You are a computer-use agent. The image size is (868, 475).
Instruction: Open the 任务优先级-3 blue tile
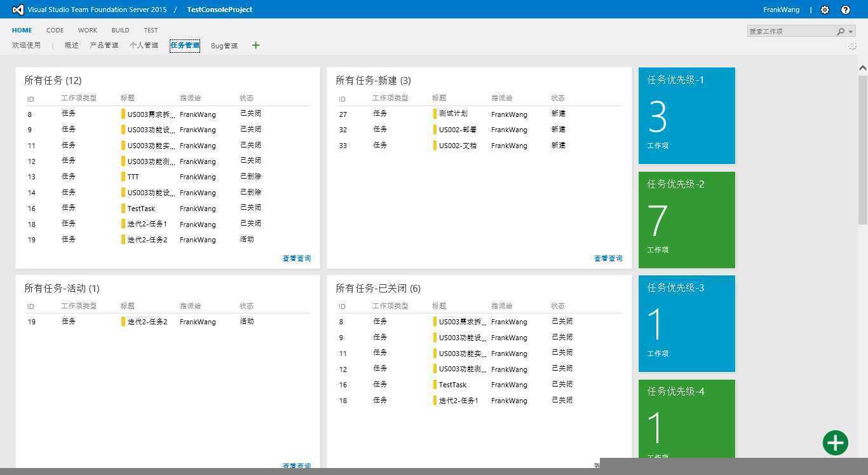(686, 324)
